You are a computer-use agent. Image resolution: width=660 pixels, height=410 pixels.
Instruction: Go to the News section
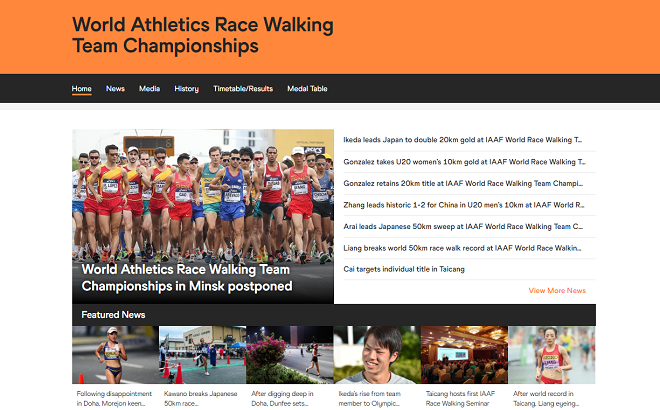coord(115,89)
